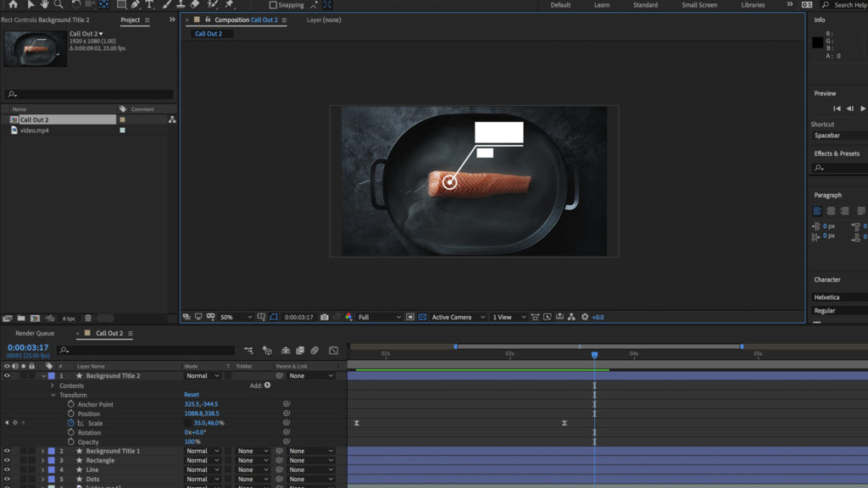Switch to the Render Queue tab

[x=35, y=333]
